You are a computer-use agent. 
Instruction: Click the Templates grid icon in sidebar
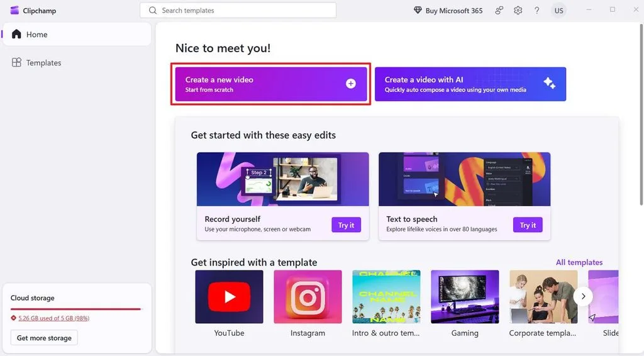(x=16, y=62)
